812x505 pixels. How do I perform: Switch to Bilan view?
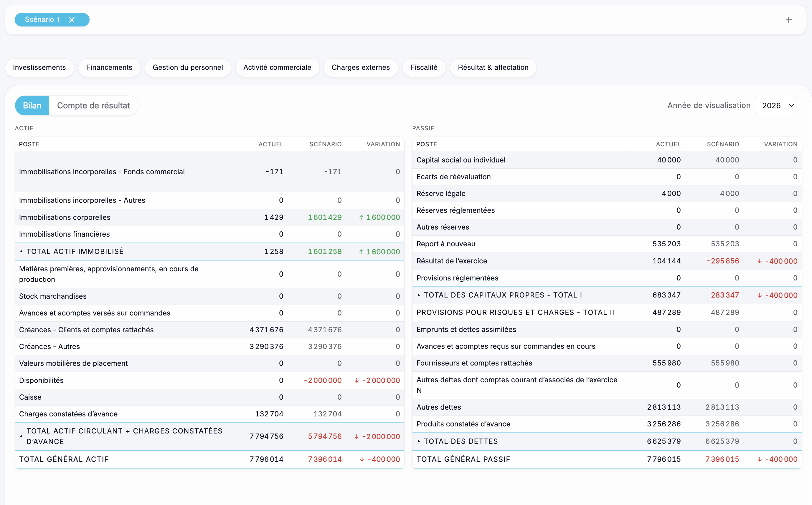pos(32,106)
